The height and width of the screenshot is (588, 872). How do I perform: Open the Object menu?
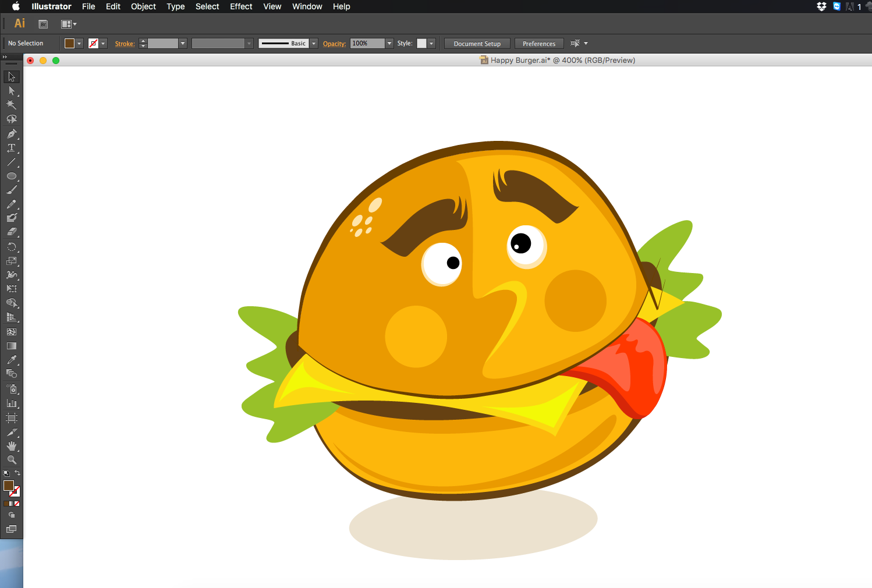pyautogui.click(x=143, y=6)
